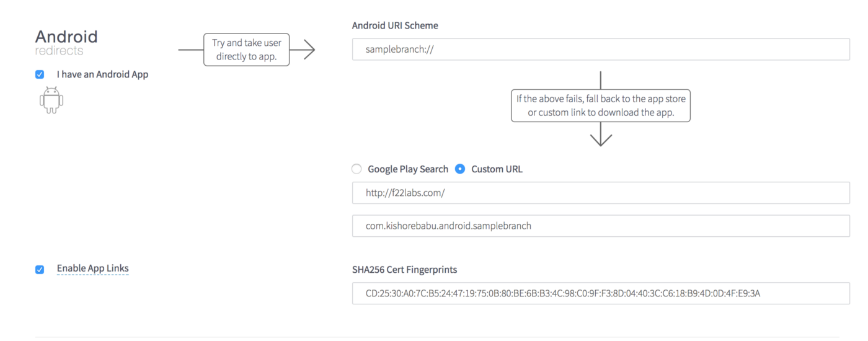This screenshot has width=868, height=341.
Task: Click the arrow pointing to Android URI Scheme
Action: [x=303, y=50]
